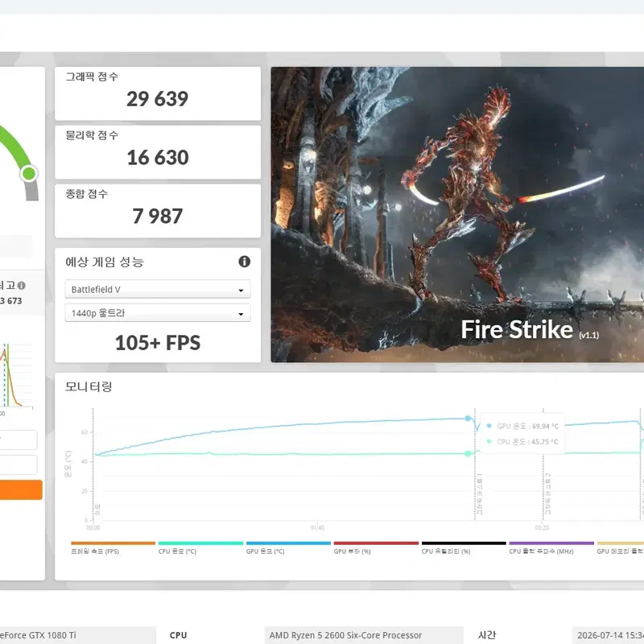
Task: Click the 105+ FPS estimate text
Action: tap(158, 343)
